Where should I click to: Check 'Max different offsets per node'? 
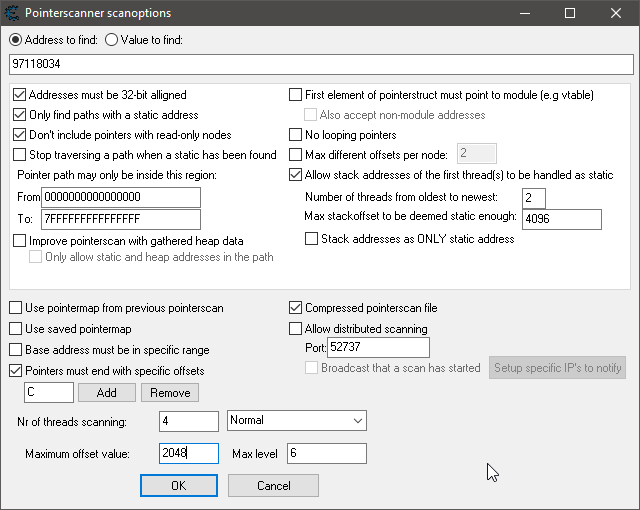[x=295, y=154]
